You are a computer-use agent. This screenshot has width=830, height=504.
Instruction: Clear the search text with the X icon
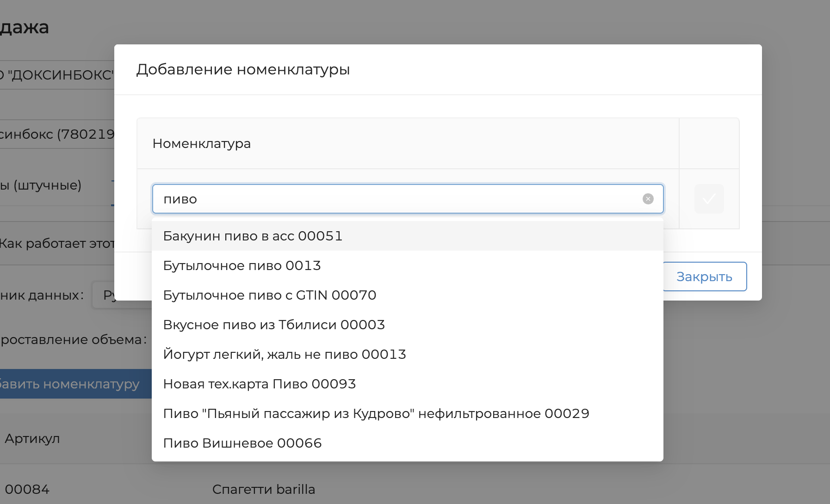[x=648, y=199]
